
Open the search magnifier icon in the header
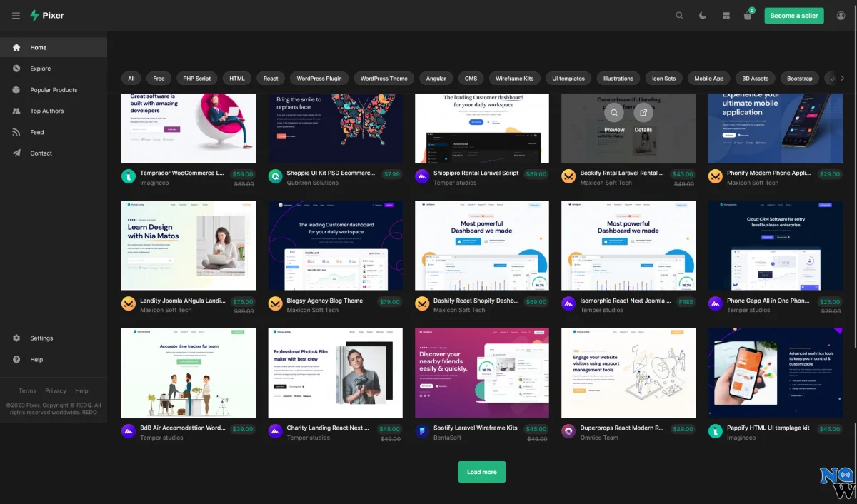pos(679,15)
